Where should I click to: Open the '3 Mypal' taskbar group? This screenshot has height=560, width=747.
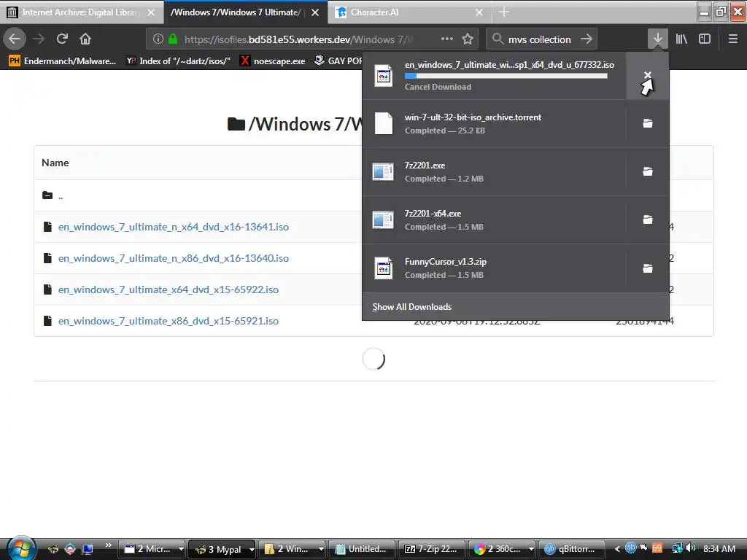tap(222, 549)
